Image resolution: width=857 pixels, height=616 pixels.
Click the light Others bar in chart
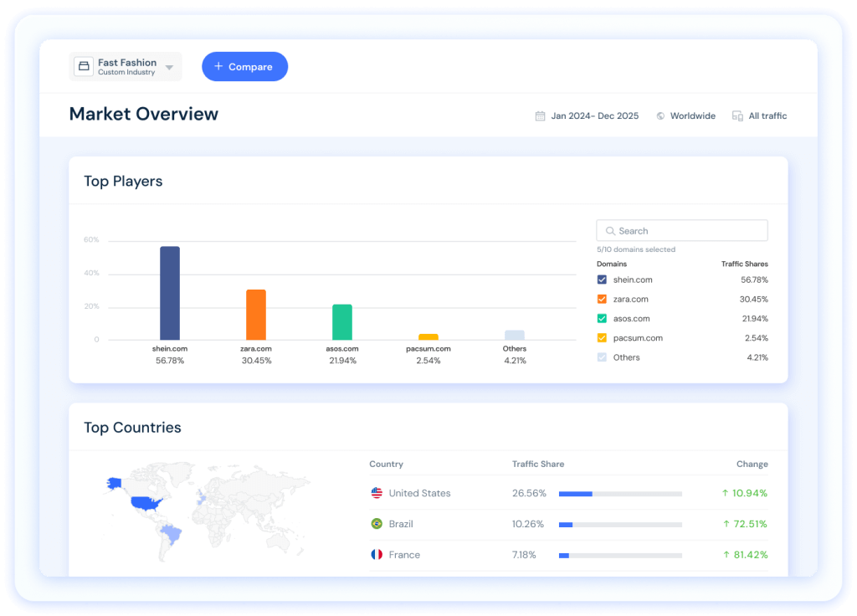pos(515,335)
